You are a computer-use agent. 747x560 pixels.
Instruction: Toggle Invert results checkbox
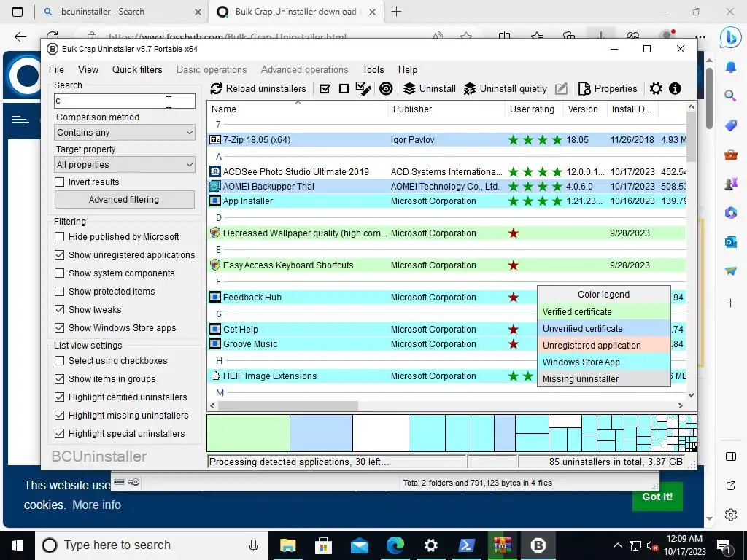tap(60, 182)
